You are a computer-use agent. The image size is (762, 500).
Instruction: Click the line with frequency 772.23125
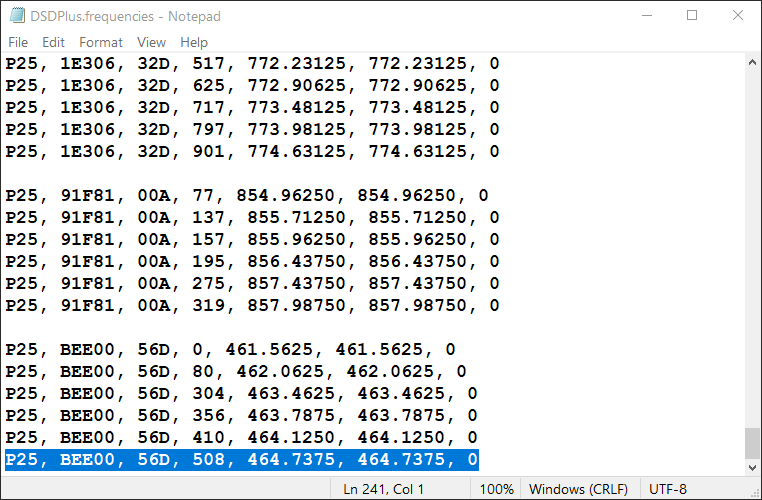point(252,64)
